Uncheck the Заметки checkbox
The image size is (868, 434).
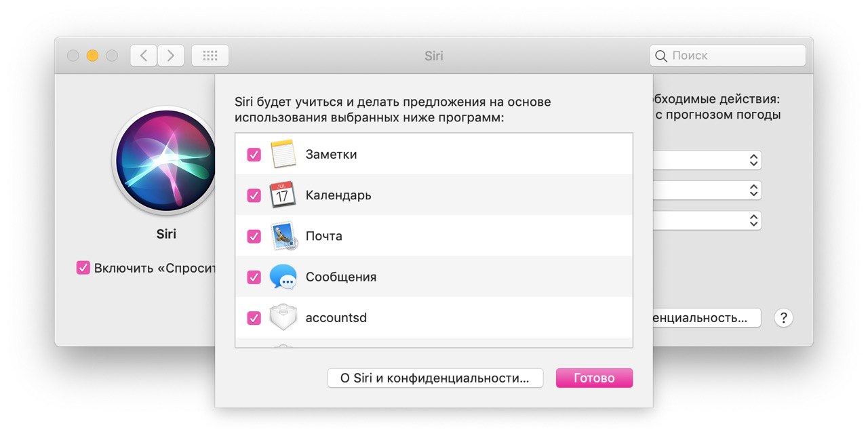point(254,155)
